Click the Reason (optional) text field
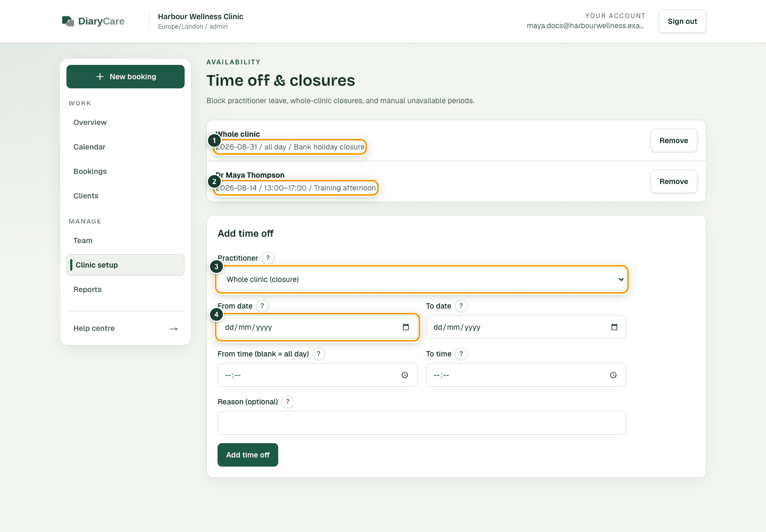766x532 pixels. (x=422, y=423)
